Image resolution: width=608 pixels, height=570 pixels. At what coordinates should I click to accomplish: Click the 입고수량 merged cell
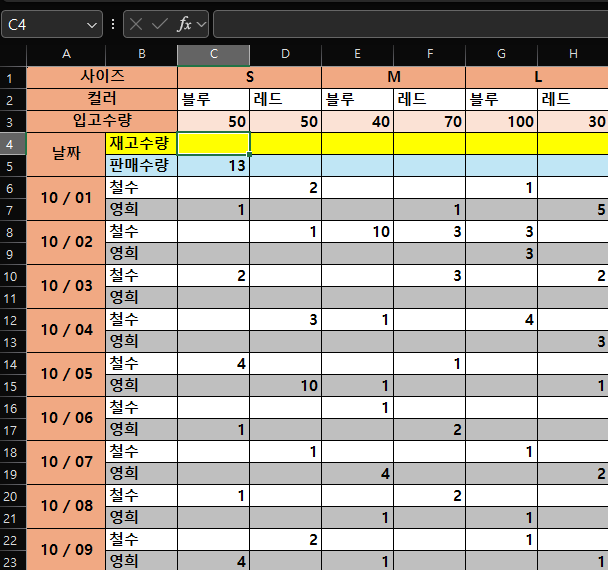102,121
